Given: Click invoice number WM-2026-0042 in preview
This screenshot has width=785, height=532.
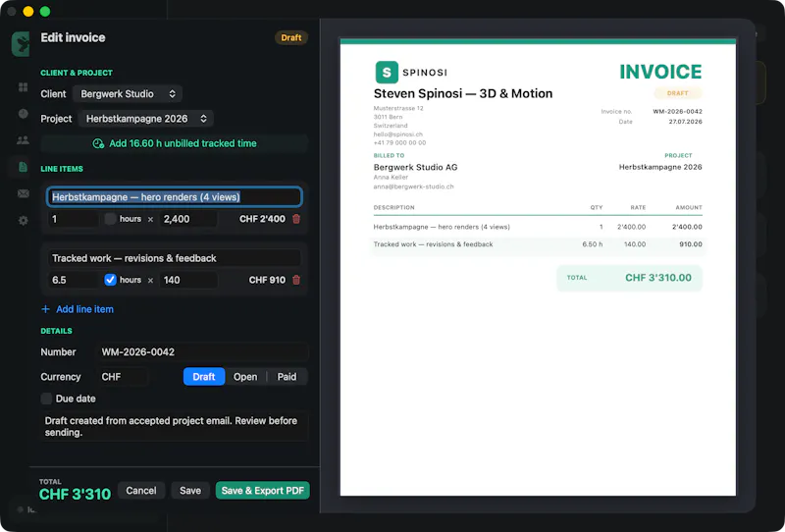Looking at the screenshot, I should click(677, 111).
